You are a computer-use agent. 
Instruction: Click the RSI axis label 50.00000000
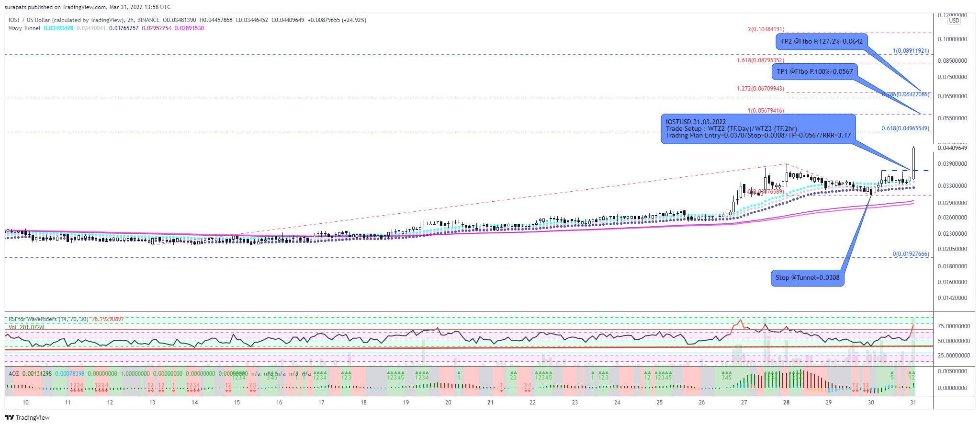[x=954, y=341]
